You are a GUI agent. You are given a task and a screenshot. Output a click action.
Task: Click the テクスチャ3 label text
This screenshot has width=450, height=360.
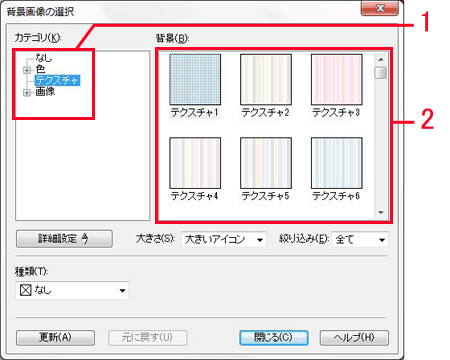[336, 112]
